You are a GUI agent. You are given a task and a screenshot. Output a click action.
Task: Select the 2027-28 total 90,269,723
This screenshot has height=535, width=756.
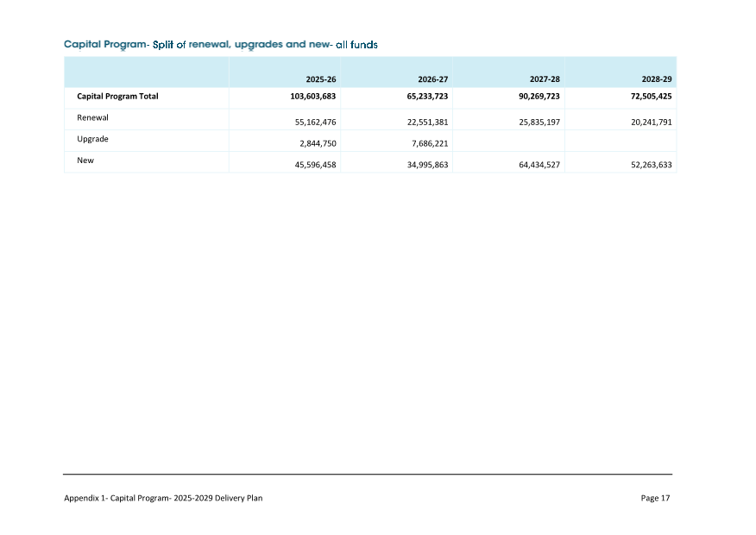(539, 97)
